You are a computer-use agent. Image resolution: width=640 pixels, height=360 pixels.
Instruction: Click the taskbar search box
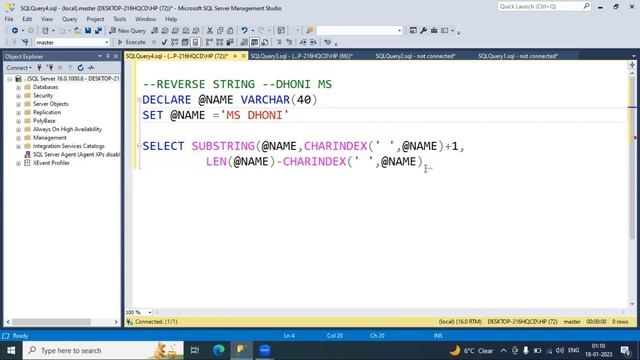[103, 350]
